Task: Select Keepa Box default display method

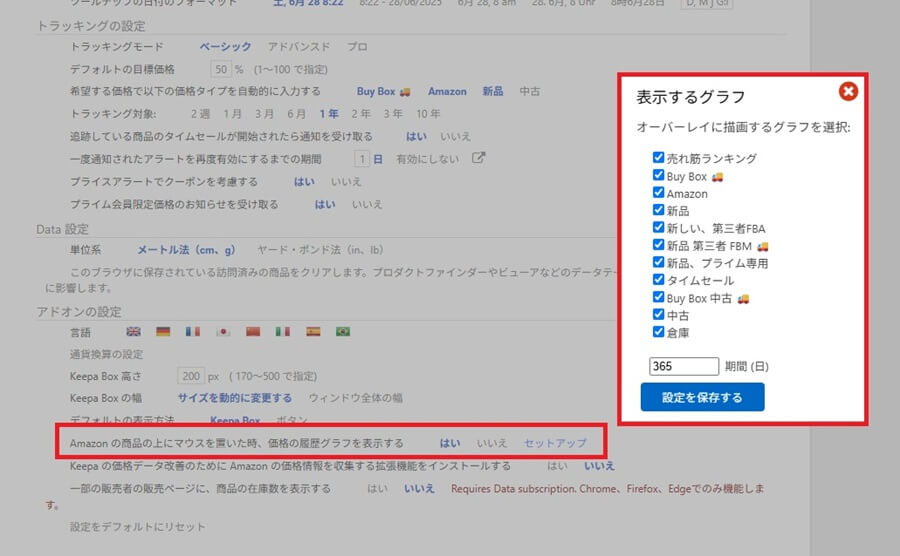Action: pyautogui.click(x=235, y=420)
